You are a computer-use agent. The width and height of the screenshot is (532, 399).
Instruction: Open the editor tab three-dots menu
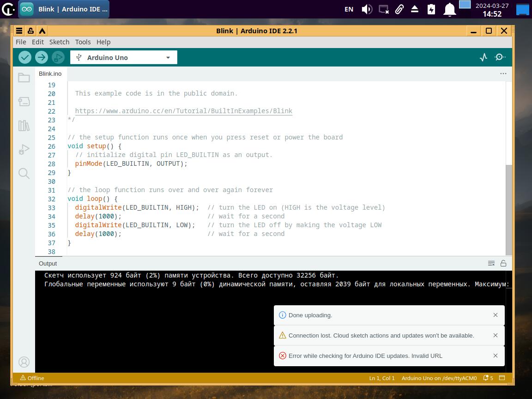[x=503, y=73]
